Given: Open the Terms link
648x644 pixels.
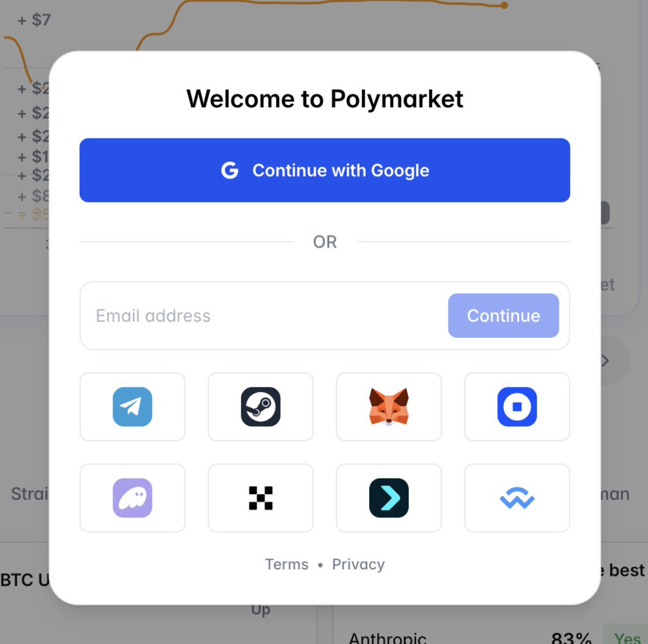Looking at the screenshot, I should (287, 564).
